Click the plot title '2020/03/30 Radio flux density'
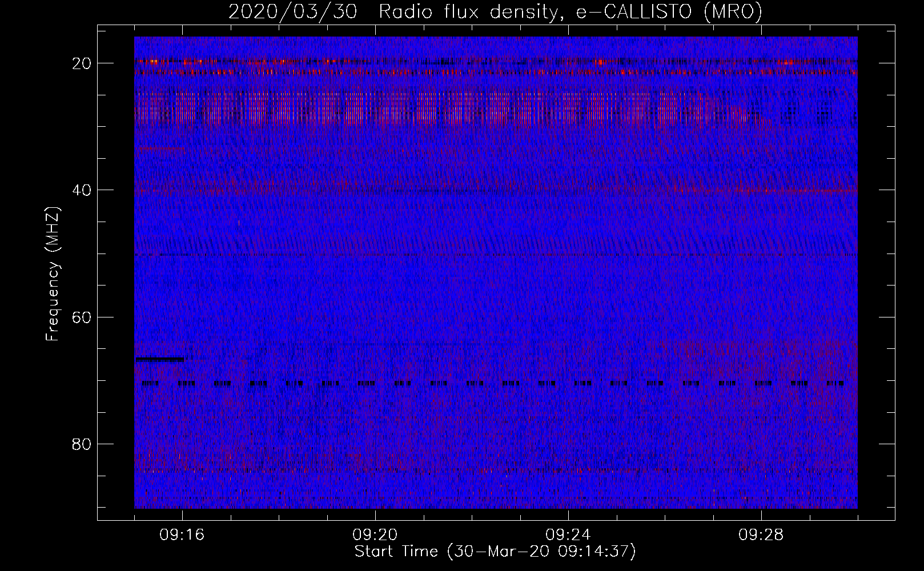 click(495, 11)
